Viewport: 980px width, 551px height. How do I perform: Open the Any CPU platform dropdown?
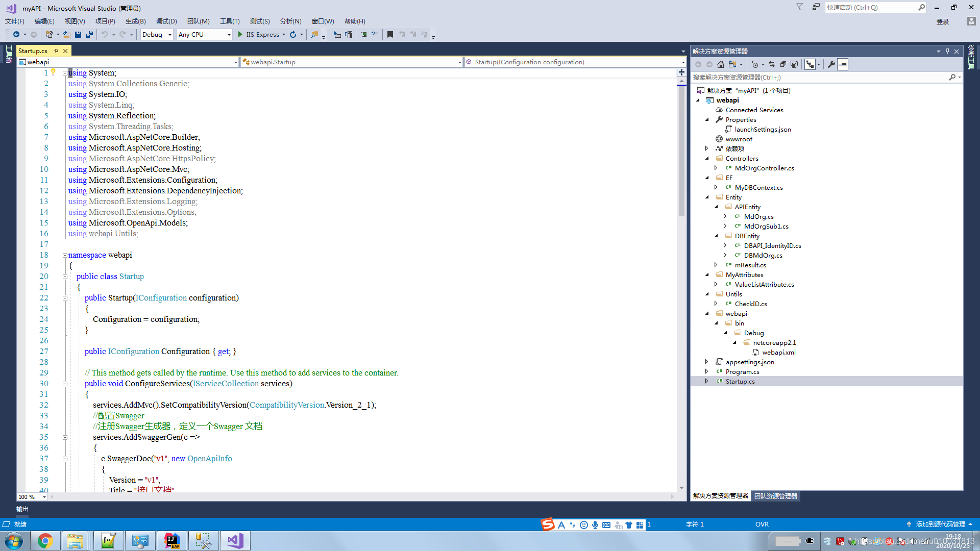pos(204,34)
